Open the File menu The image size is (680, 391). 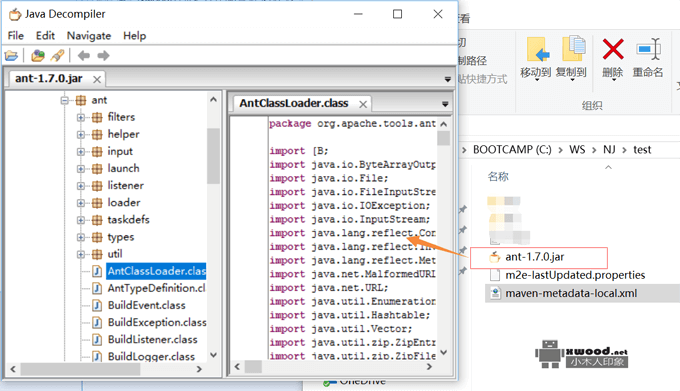tap(16, 36)
